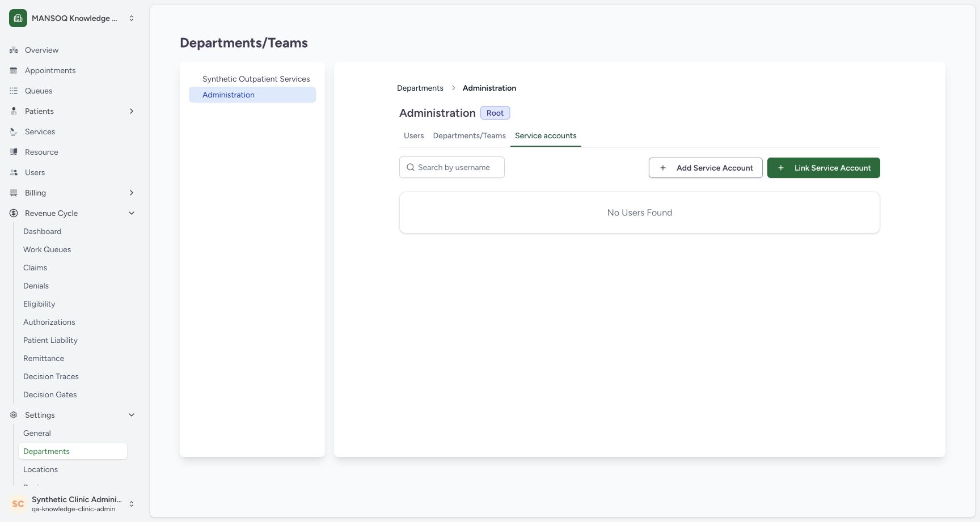Viewport: 980px width, 522px height.
Task: Click the Resource icon in sidebar
Action: (x=14, y=152)
